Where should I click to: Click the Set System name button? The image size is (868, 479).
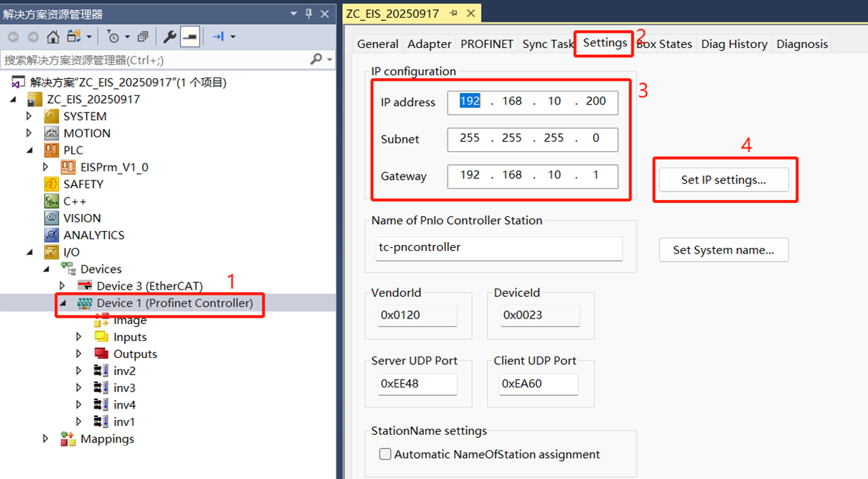click(723, 250)
